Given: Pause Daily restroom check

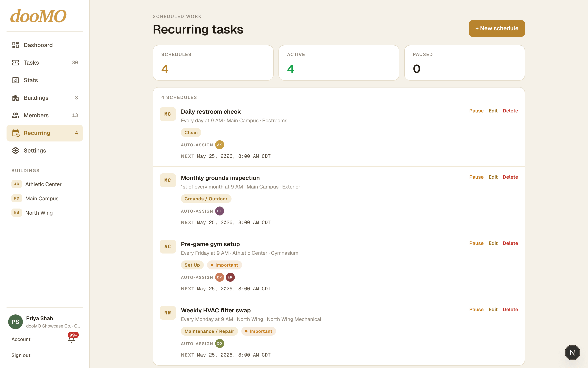Looking at the screenshot, I should (x=476, y=111).
